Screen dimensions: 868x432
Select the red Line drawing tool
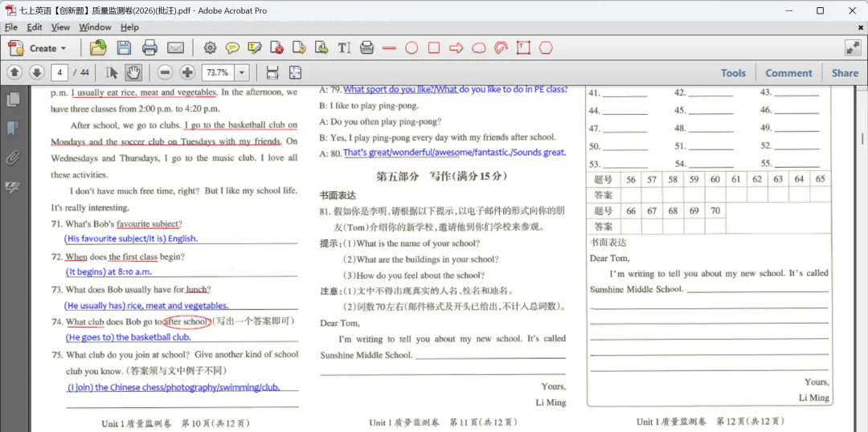point(389,48)
